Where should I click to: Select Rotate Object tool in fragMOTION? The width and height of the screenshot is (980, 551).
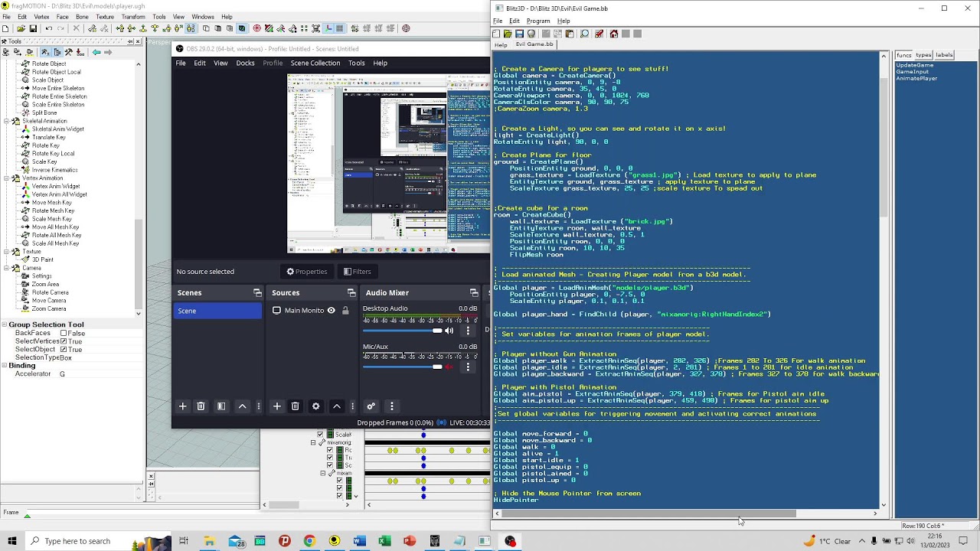click(x=48, y=64)
